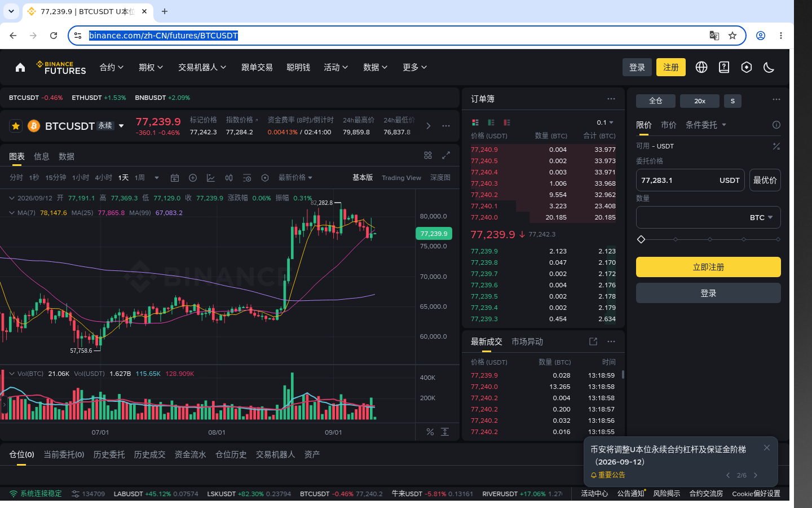This screenshot has width=812, height=508.
Task: Open the 条件委托 order type dropdown
Action: 706,125
